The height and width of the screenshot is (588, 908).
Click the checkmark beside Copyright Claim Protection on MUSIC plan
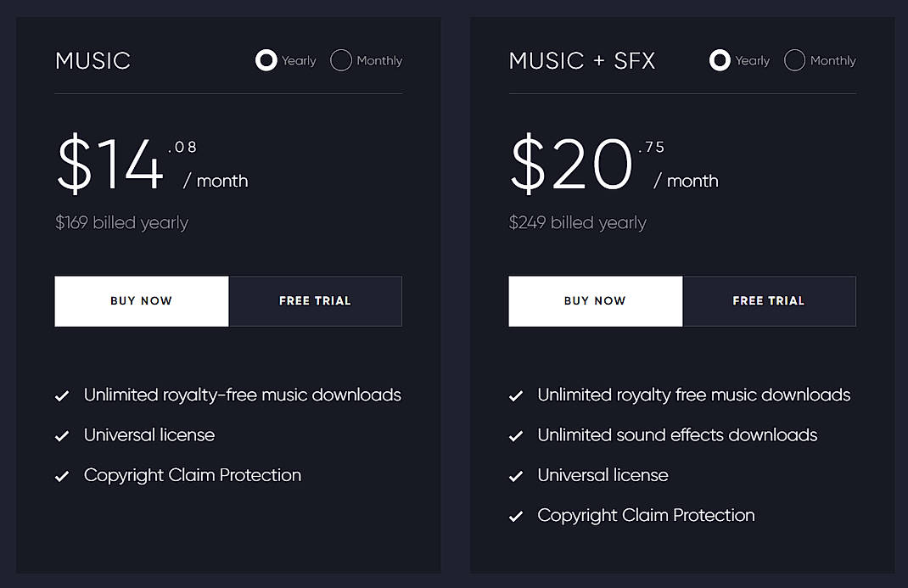tap(62, 475)
